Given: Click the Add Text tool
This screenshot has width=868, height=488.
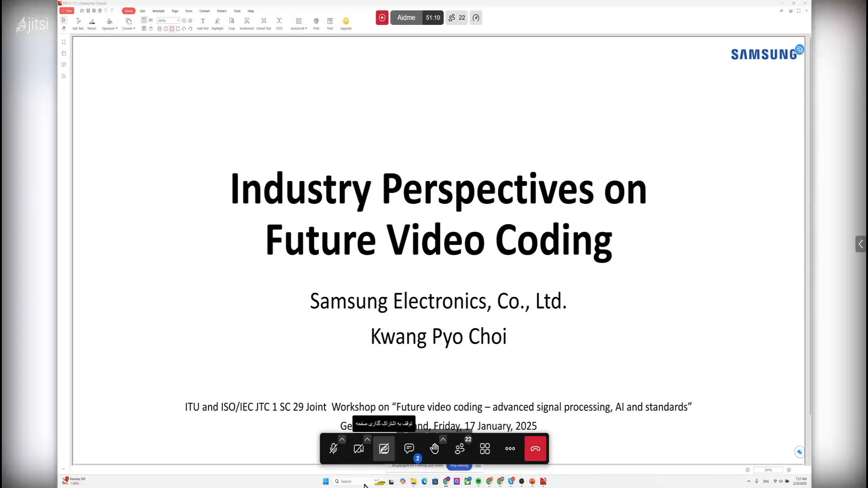Looking at the screenshot, I should pos(203,24).
